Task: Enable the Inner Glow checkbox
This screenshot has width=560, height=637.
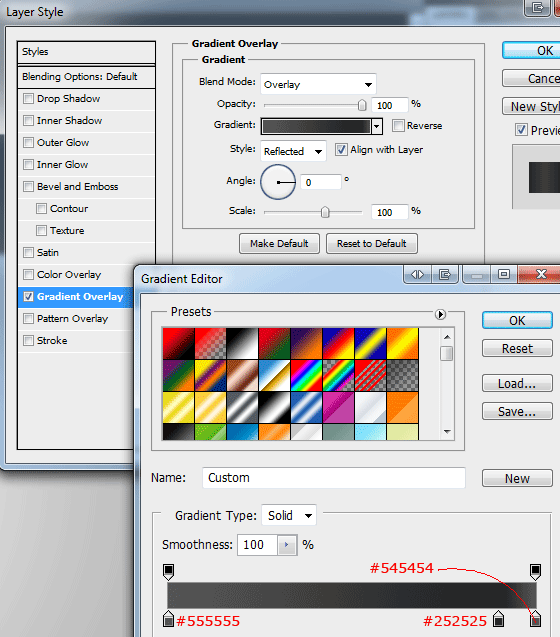Action: pyautogui.click(x=28, y=165)
